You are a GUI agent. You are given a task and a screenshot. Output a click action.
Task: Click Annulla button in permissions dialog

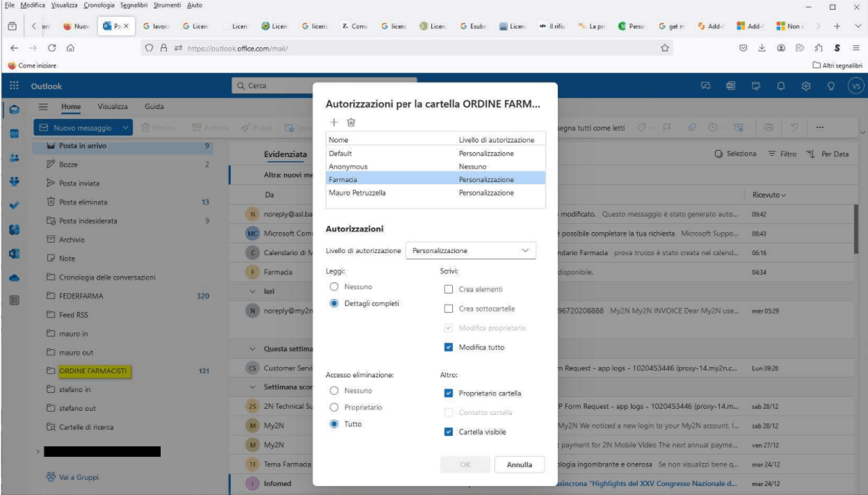(x=520, y=465)
